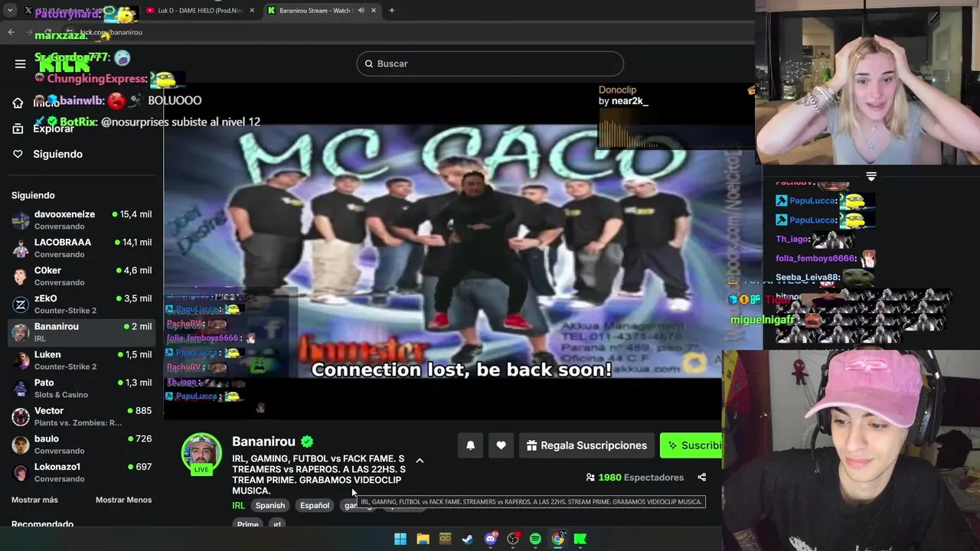The height and width of the screenshot is (551, 980).
Task: Open Vector channel in following list
Action: coord(81,416)
